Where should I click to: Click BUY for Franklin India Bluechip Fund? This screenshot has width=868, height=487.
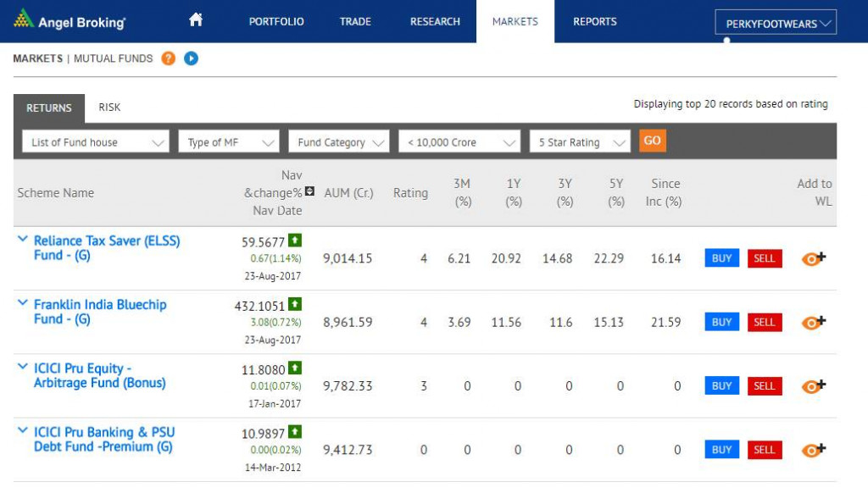click(x=721, y=322)
